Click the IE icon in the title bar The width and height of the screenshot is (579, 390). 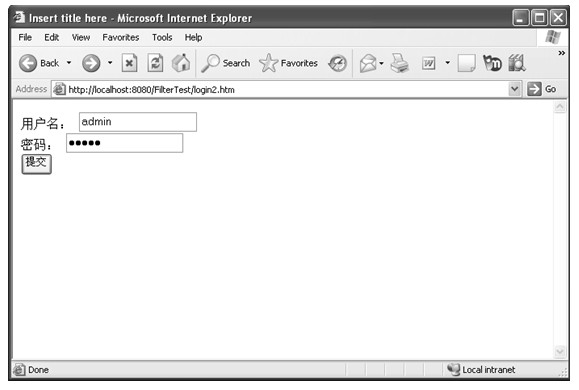[x=19, y=17]
